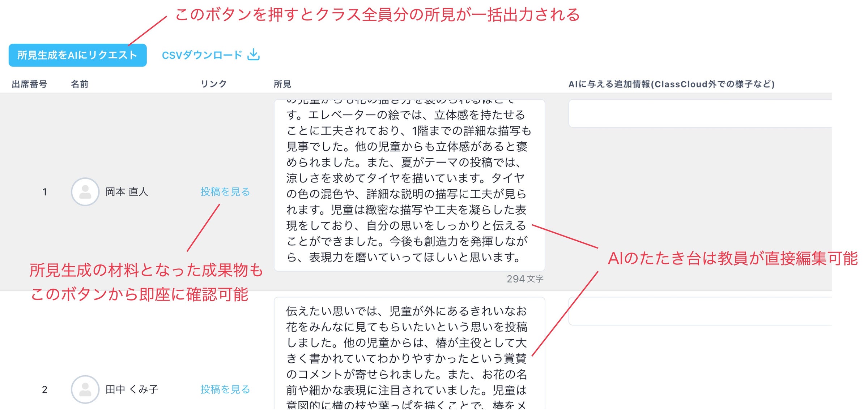
Task: Open 投稿を見る for 田中 くみ子
Action: [x=225, y=390]
